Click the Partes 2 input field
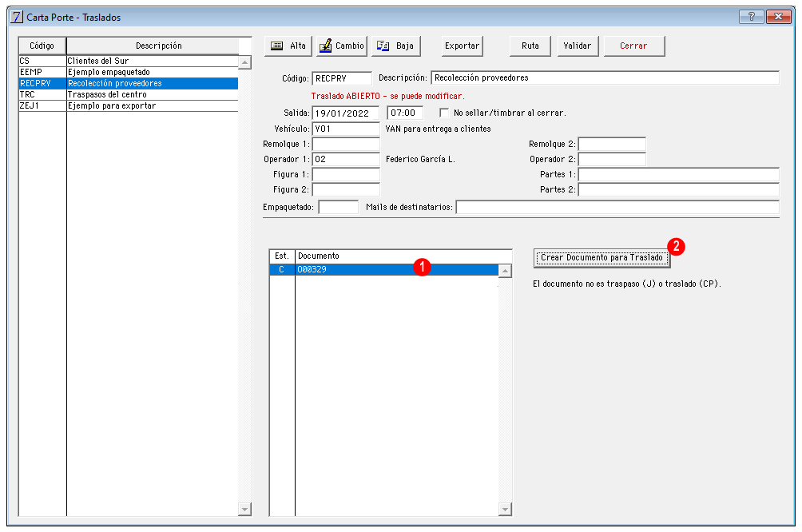 pos(679,190)
